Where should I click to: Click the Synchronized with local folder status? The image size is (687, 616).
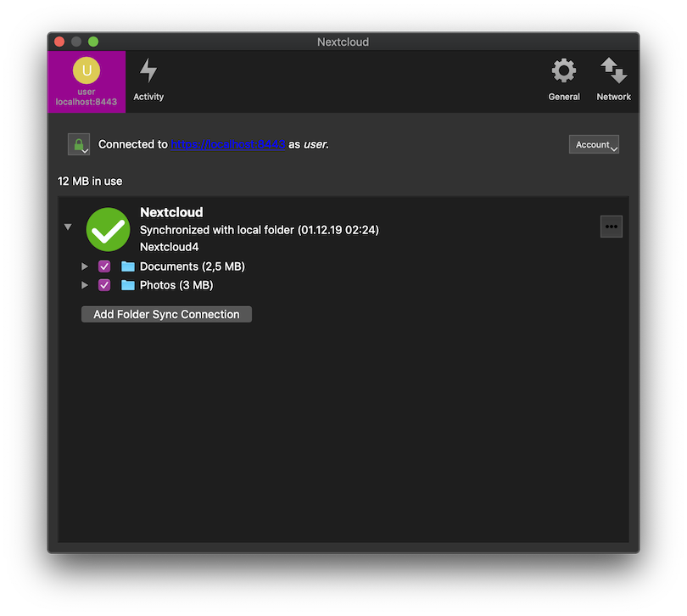point(260,230)
